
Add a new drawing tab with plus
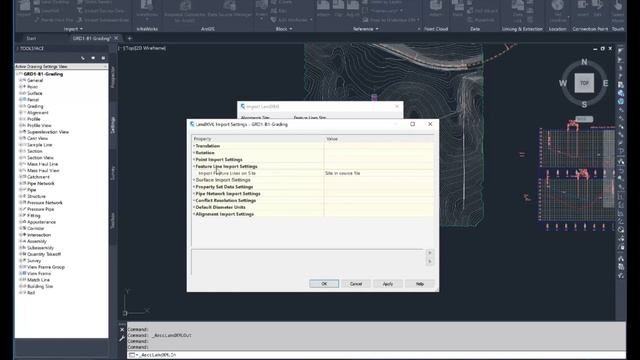click(130, 38)
